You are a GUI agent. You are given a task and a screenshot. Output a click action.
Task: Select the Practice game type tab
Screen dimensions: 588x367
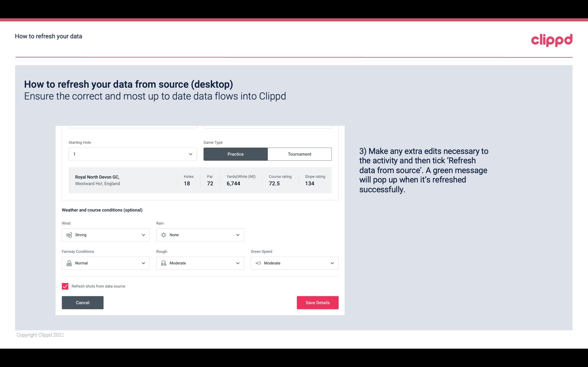click(235, 154)
